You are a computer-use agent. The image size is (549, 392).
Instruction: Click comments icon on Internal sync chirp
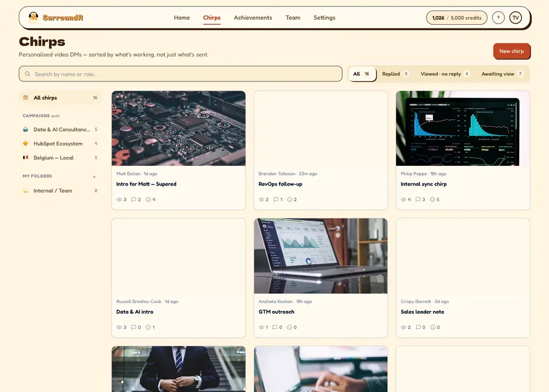(x=418, y=199)
